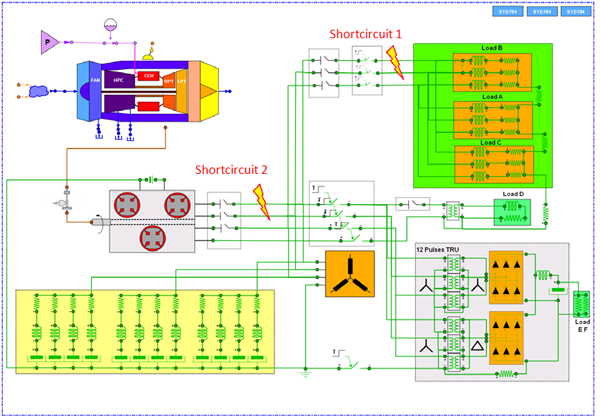Image resolution: width=600 pixels, height=420 pixels.
Task: Click the red CCH combustion chamber block
Action: pyautogui.click(x=148, y=76)
